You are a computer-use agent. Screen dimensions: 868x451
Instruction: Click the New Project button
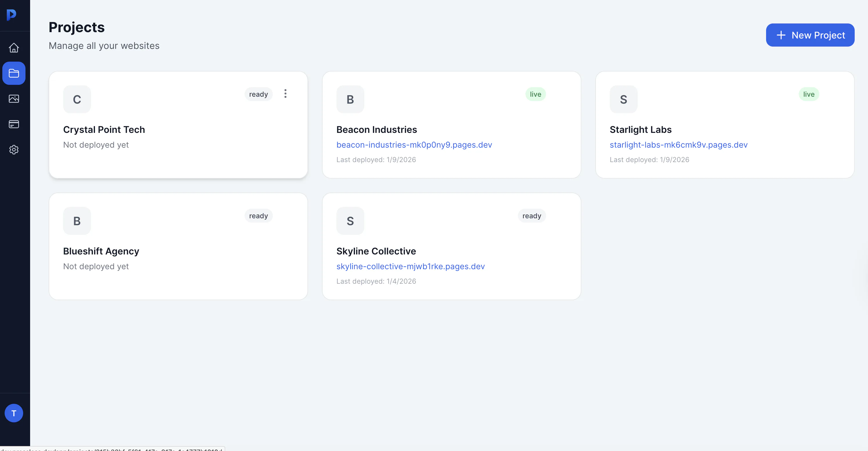coord(810,35)
